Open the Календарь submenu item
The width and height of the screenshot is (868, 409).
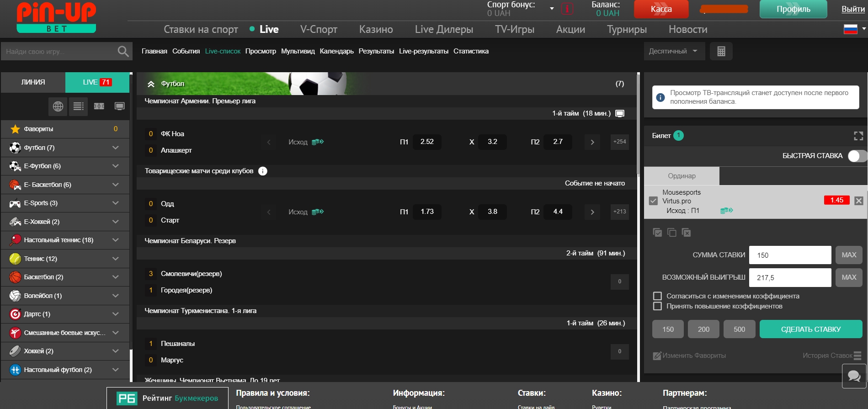[x=337, y=51]
